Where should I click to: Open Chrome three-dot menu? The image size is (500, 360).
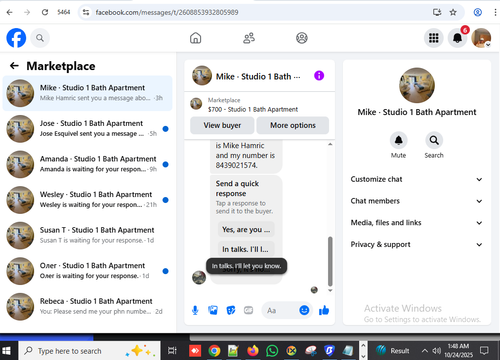495,12
